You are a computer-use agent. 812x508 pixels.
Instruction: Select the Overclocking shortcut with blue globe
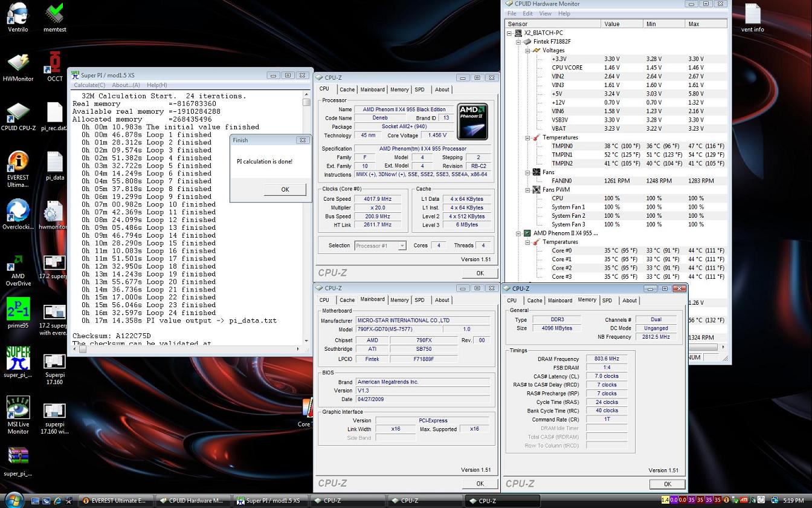coord(18,215)
